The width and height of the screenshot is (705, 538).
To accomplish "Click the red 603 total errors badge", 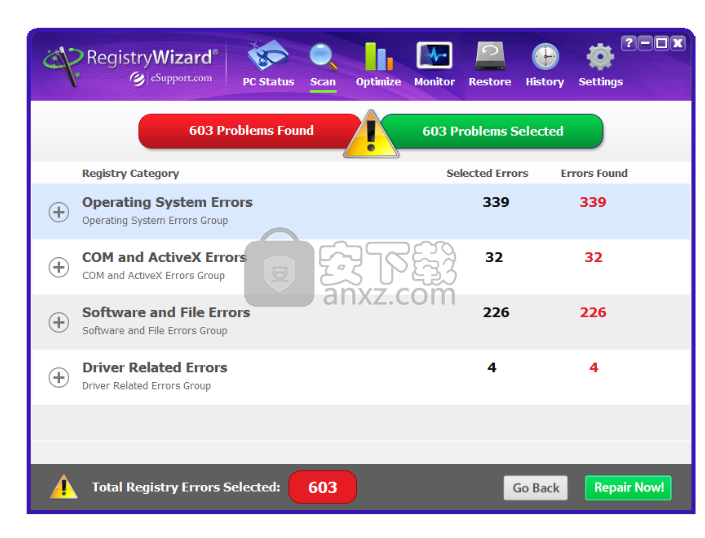I will click(322, 487).
